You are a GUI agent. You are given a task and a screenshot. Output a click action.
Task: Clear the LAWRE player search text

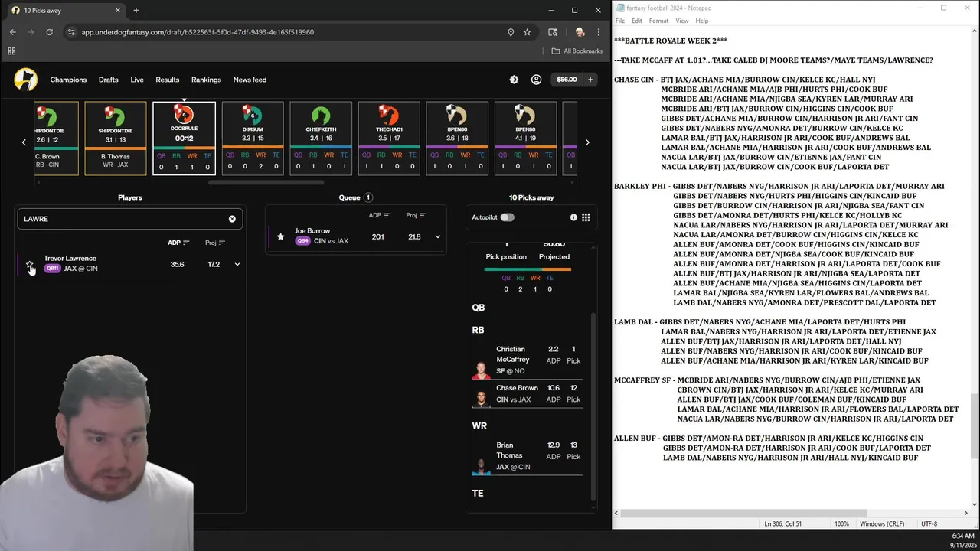pyautogui.click(x=232, y=219)
